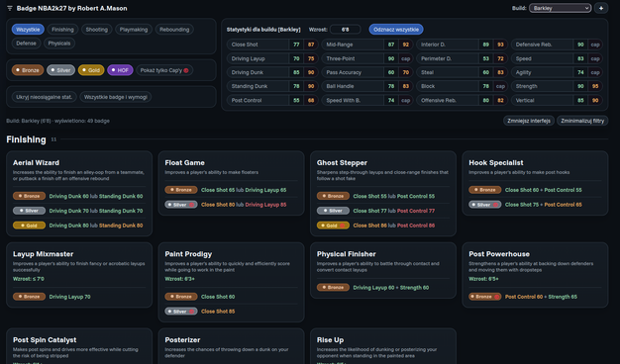
Task: Click the Close Shot cap value 87
Action: (x=311, y=45)
